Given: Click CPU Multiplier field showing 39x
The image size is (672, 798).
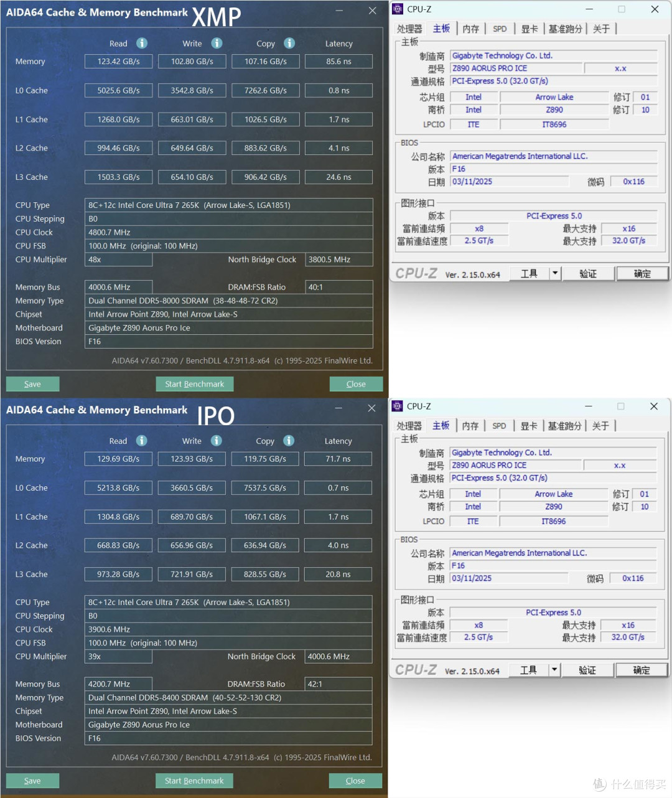Looking at the screenshot, I should point(118,657).
